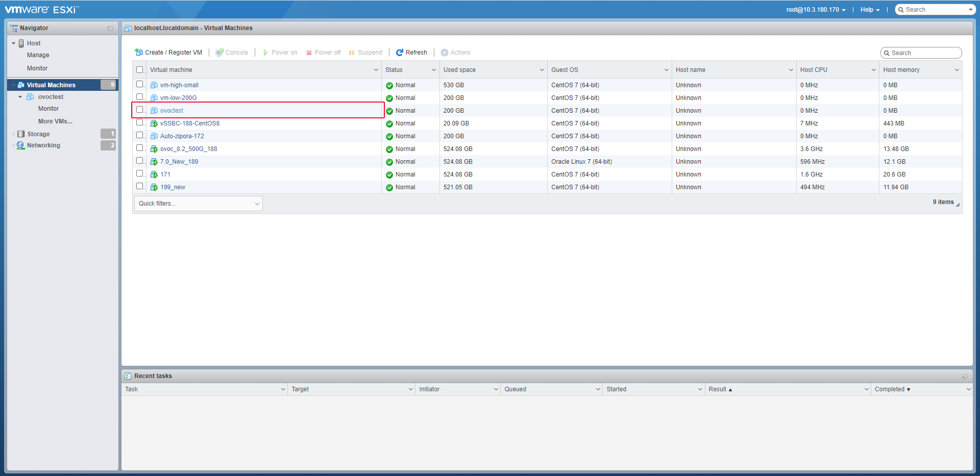Click the Actions gear icon
Image resolution: width=980 pixels, height=476 pixels.
(x=445, y=53)
